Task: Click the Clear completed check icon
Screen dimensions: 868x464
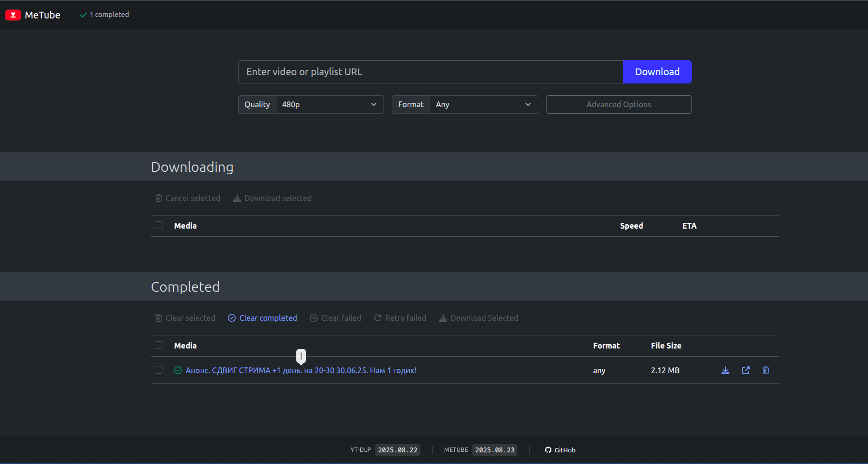Action: pos(232,318)
